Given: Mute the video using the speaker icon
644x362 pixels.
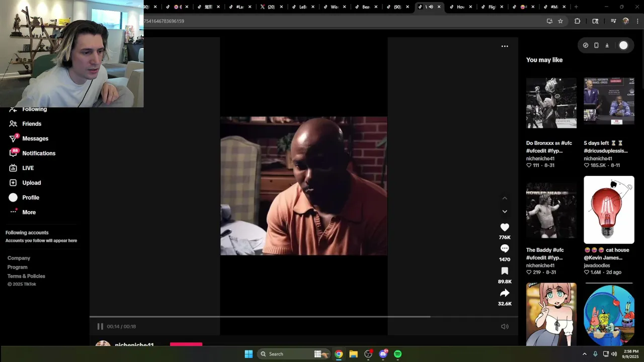Looking at the screenshot, I should [505, 326].
